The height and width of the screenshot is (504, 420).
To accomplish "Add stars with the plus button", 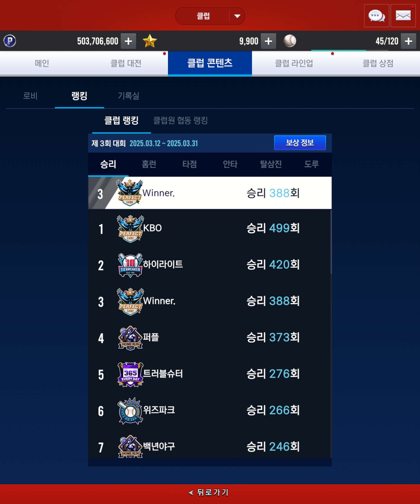I will (268, 41).
